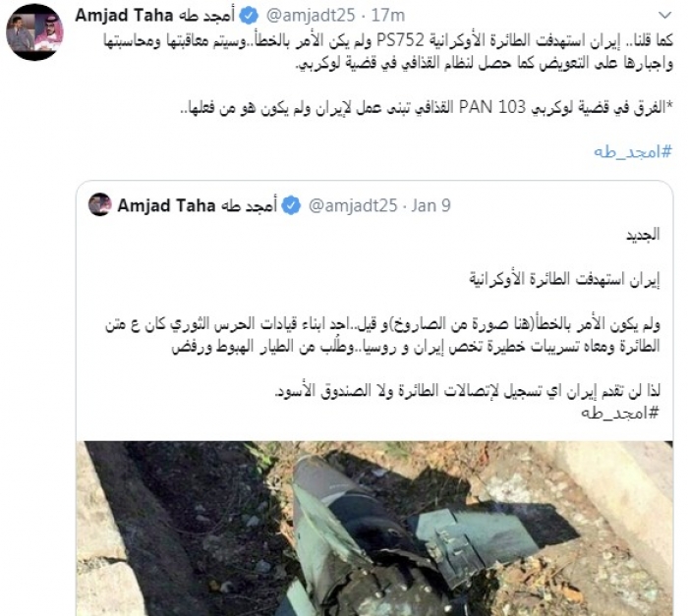This screenshot has height=616, width=688.
Task: Open the missile debris photo
Action: pos(374,529)
